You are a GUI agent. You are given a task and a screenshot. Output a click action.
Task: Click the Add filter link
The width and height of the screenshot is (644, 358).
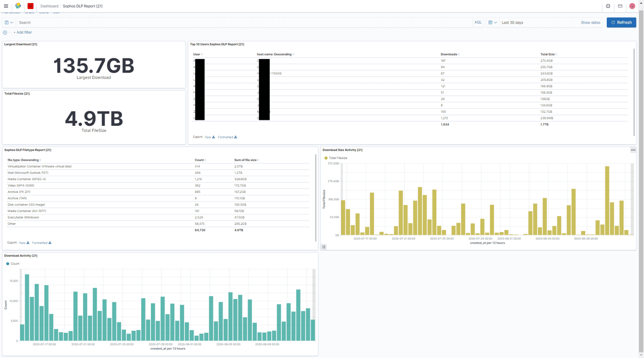23,32
